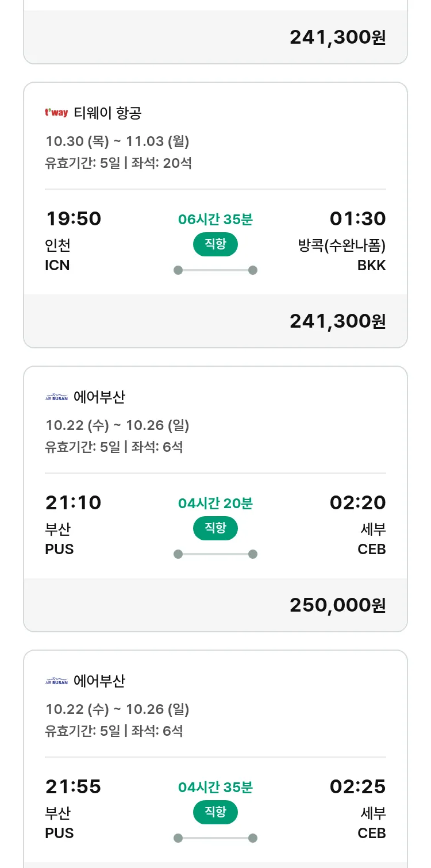Click the 02:20 Cebu arrival time
This screenshot has width=431, height=868.
(x=357, y=503)
